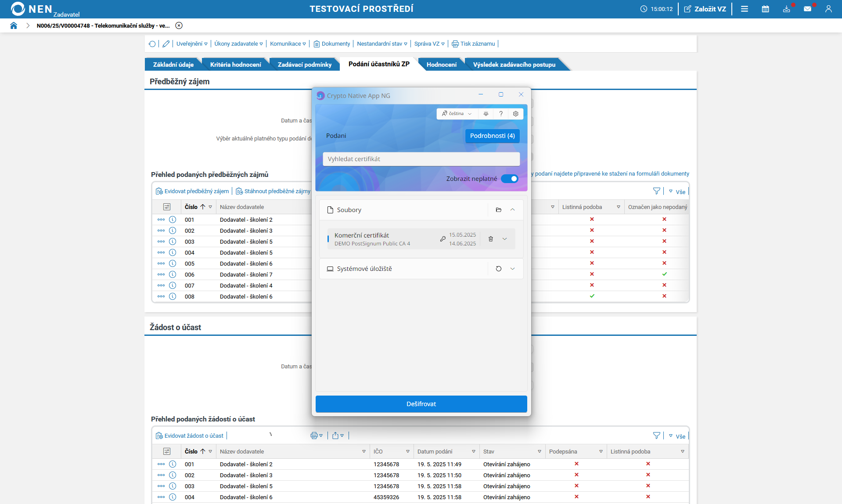The width and height of the screenshot is (842, 504).
Task: Open folder browse icon in Soubory
Action: pyautogui.click(x=498, y=210)
